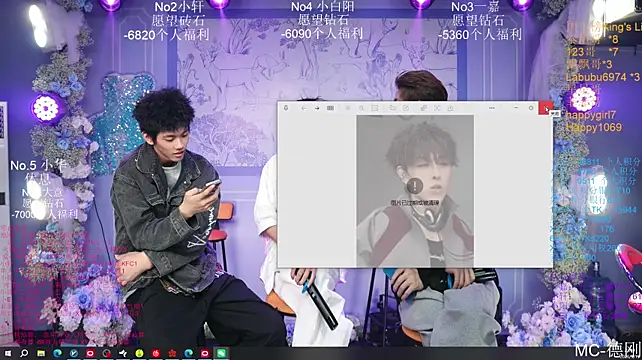Click the mouse-shaped icon at viewer's left

[286, 108]
